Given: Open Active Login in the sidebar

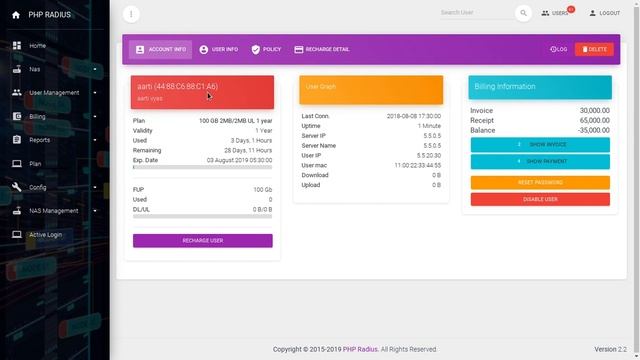Looking at the screenshot, I should [46, 235].
